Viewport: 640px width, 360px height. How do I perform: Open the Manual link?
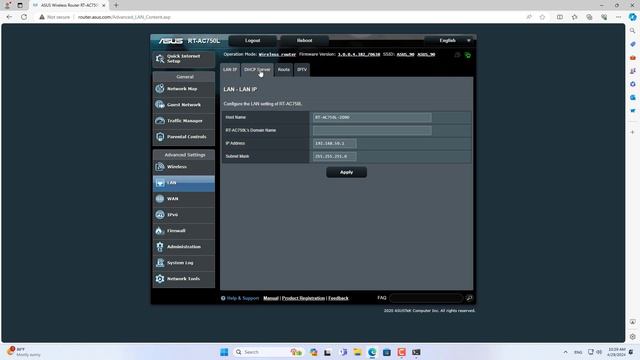(271, 298)
